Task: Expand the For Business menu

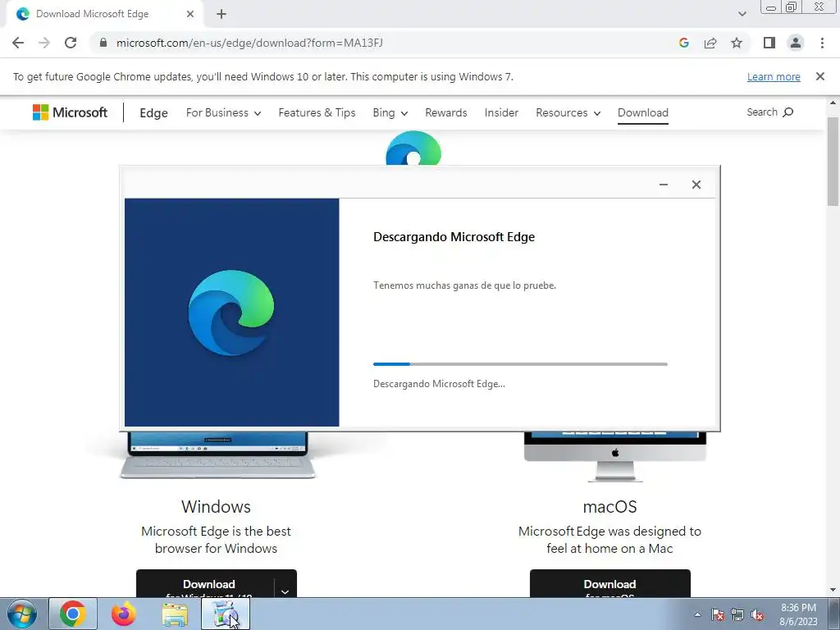Action: [x=223, y=112]
